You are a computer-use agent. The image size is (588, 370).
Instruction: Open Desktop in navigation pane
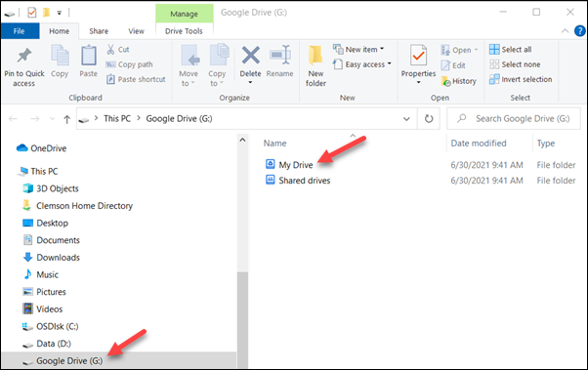pos(45,223)
